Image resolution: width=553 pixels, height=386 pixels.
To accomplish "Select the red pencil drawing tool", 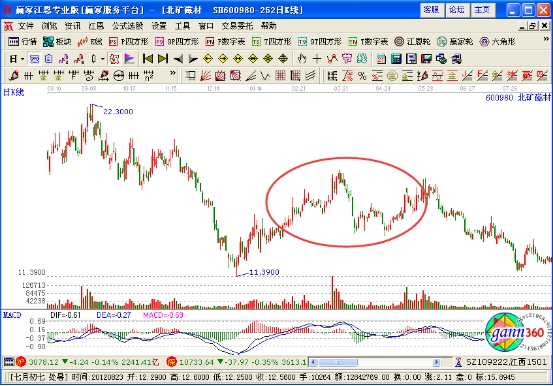I will tap(14, 76).
